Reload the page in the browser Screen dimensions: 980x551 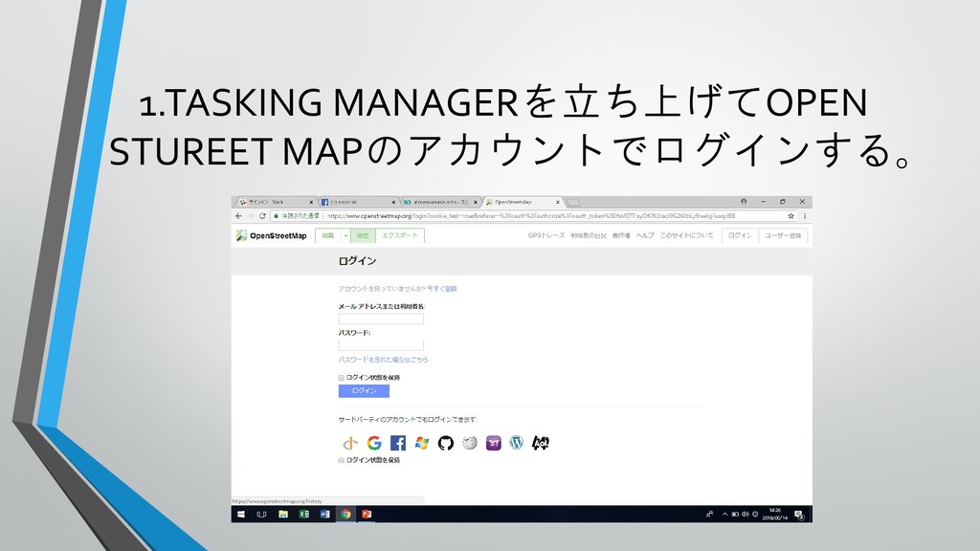click(262, 215)
